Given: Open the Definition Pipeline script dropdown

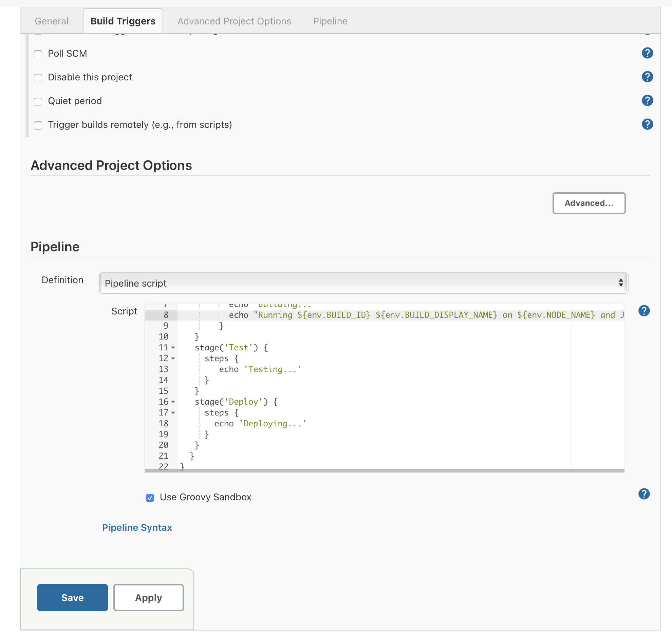Looking at the screenshot, I should click(x=363, y=283).
